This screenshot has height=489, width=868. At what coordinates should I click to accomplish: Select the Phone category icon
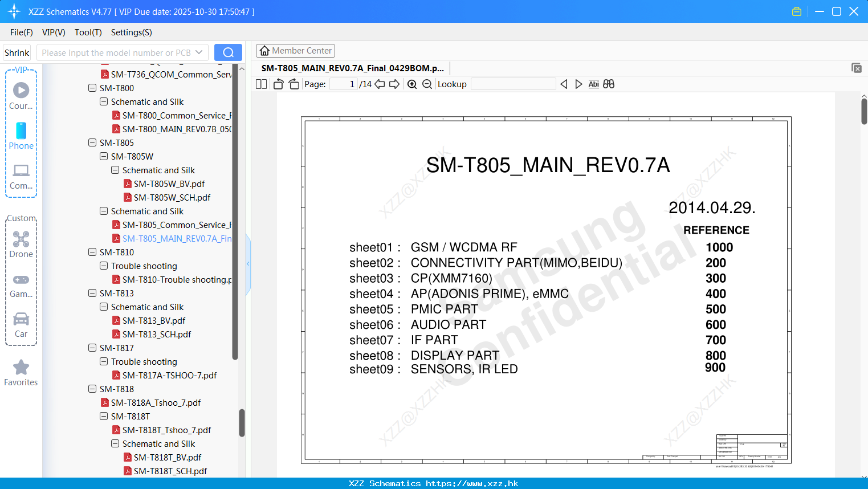21,136
